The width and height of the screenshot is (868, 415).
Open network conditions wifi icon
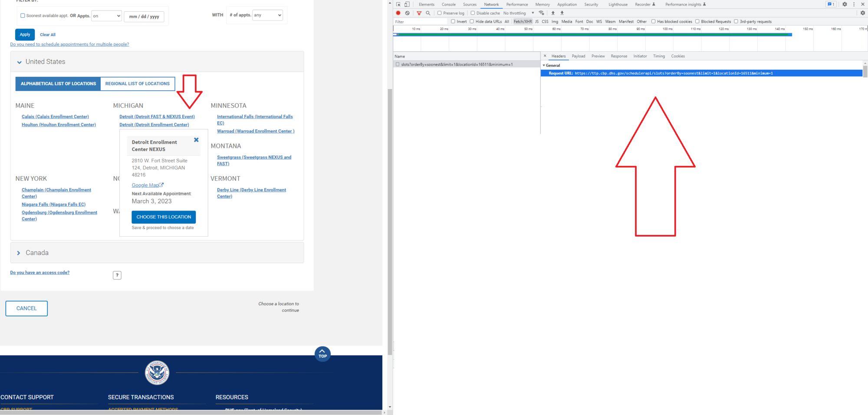point(541,13)
